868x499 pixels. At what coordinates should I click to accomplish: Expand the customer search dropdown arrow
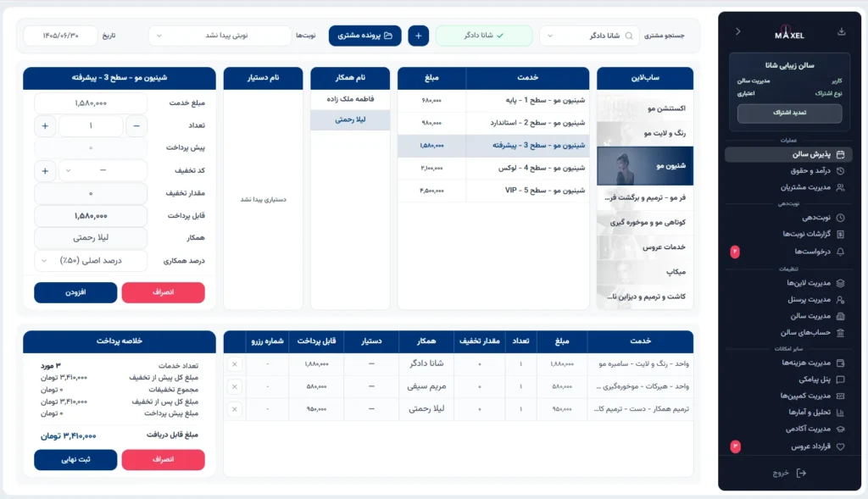[x=549, y=36]
